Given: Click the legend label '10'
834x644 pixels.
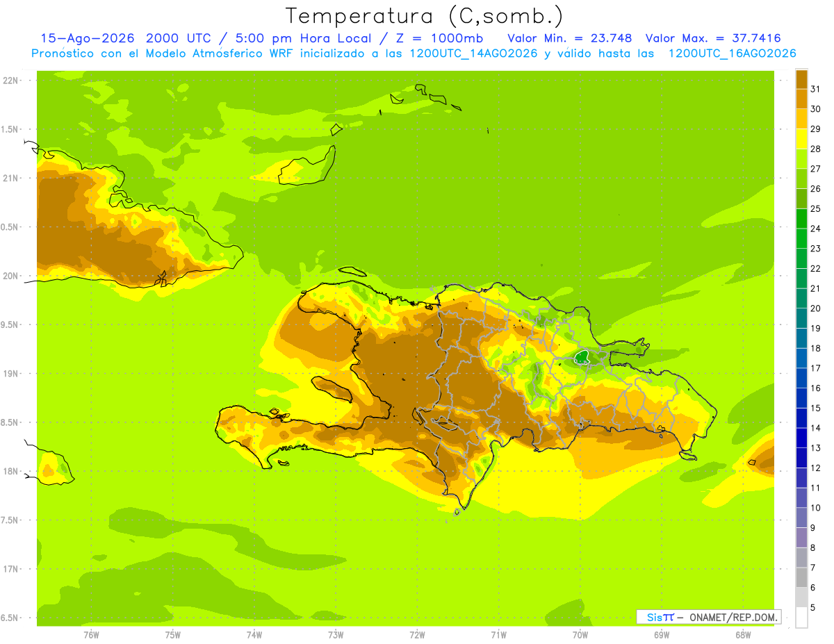Looking at the screenshot, I should pos(815,508).
